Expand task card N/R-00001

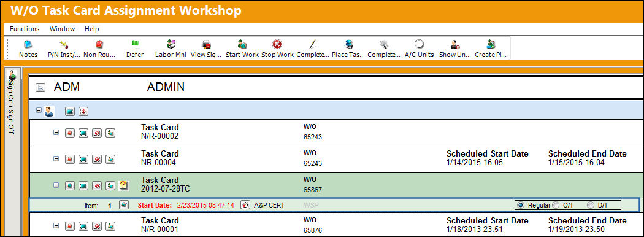coord(56,225)
